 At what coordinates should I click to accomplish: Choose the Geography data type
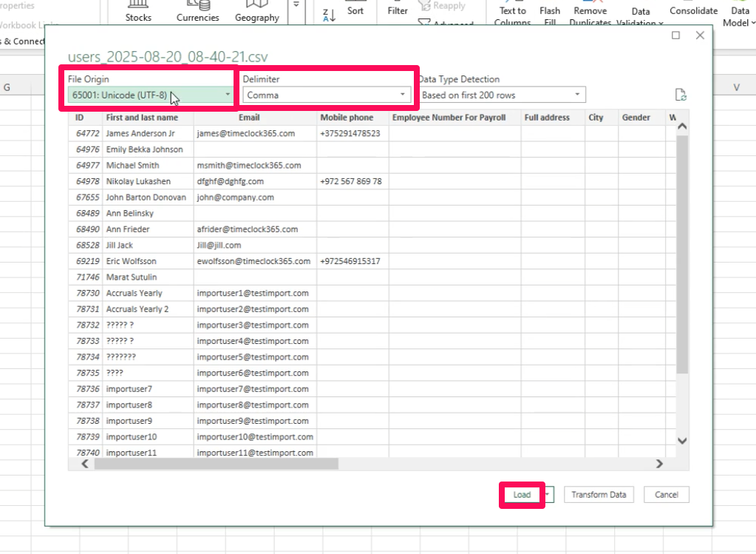click(x=256, y=11)
